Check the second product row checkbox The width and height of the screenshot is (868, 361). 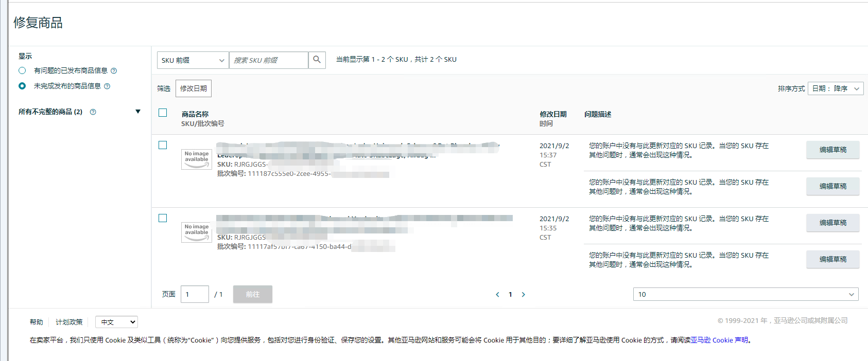163,218
